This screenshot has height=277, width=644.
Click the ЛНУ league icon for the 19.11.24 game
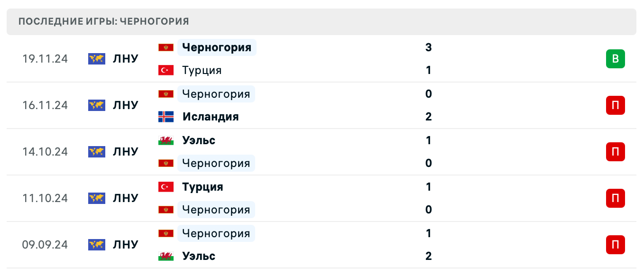(x=96, y=59)
